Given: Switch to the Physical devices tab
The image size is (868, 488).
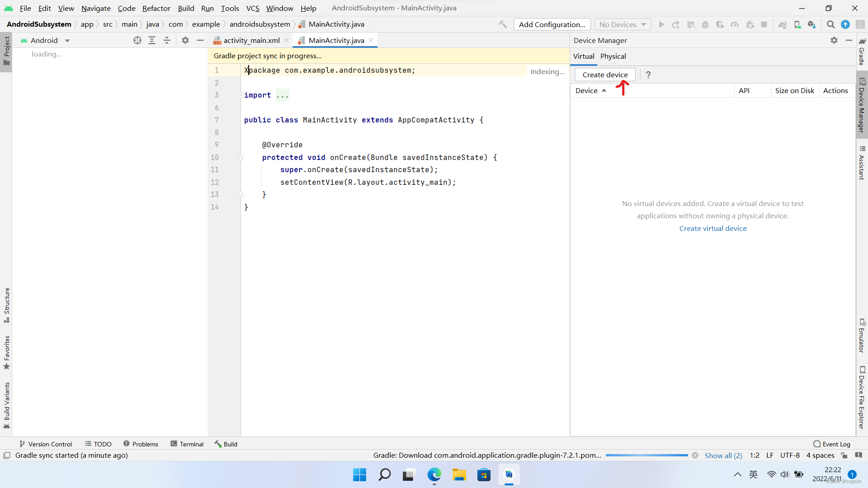Looking at the screenshot, I should (613, 56).
